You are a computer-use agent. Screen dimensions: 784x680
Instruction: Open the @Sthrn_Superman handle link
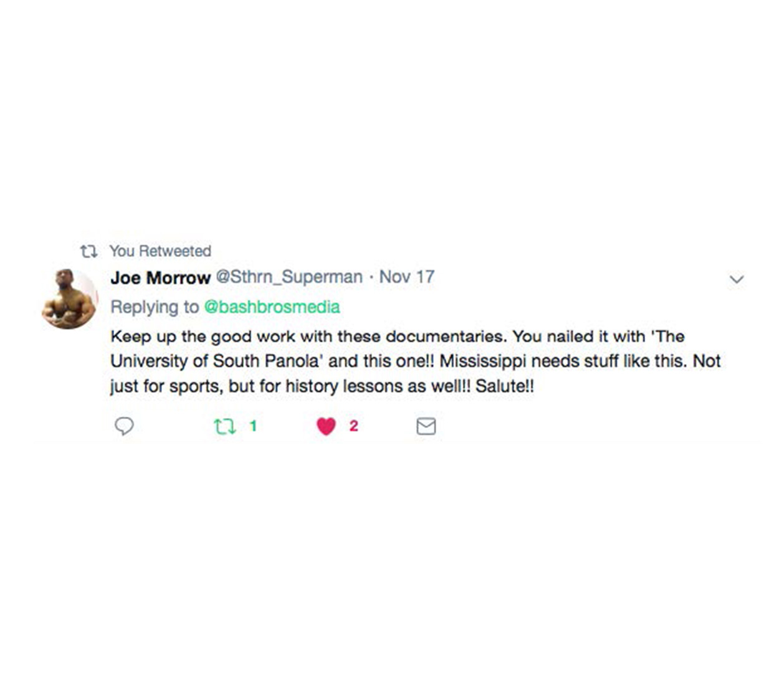point(289,277)
